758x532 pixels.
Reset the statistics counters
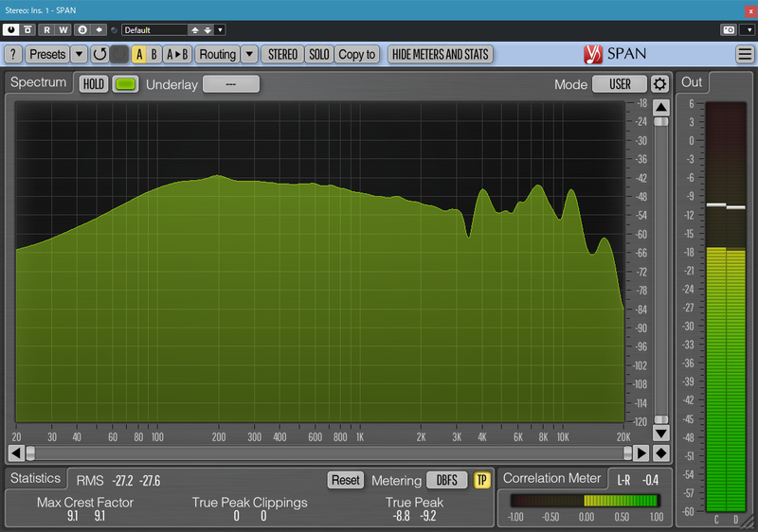345,480
